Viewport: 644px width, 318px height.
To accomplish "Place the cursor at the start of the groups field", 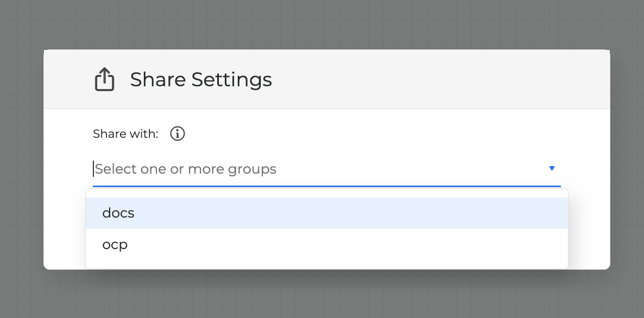I will (x=96, y=169).
